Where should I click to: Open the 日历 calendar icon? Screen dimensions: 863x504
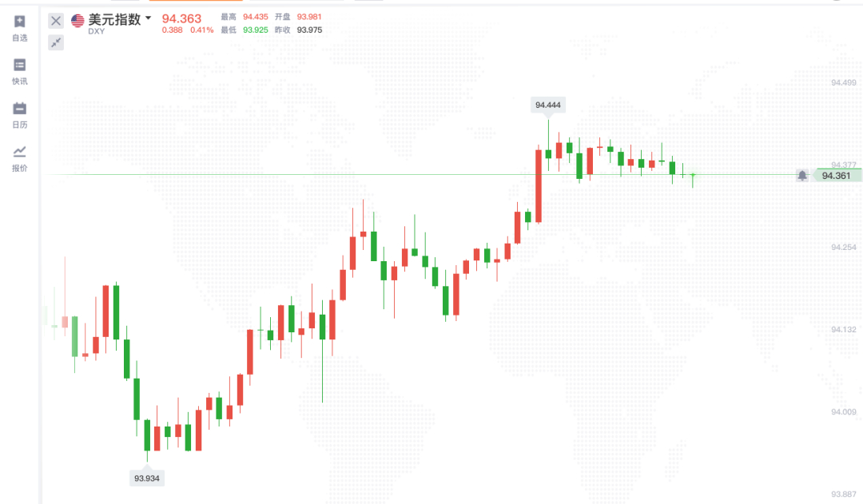[20, 109]
